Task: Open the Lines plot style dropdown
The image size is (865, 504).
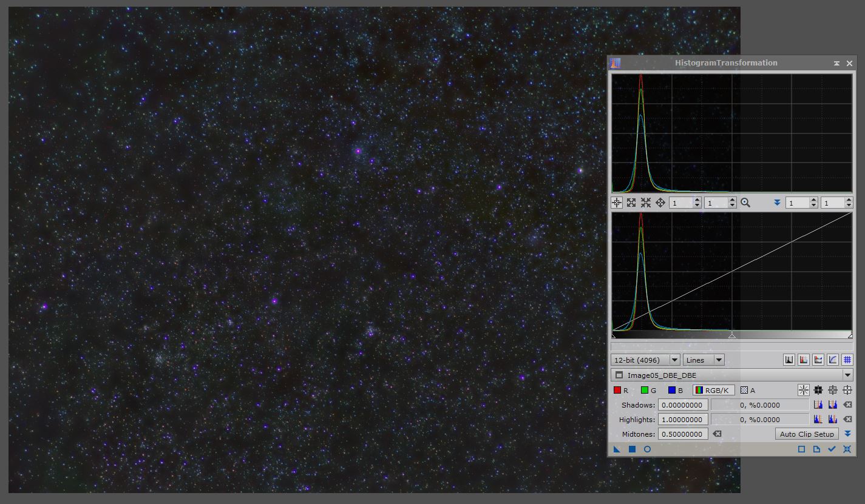Action: 704,360
